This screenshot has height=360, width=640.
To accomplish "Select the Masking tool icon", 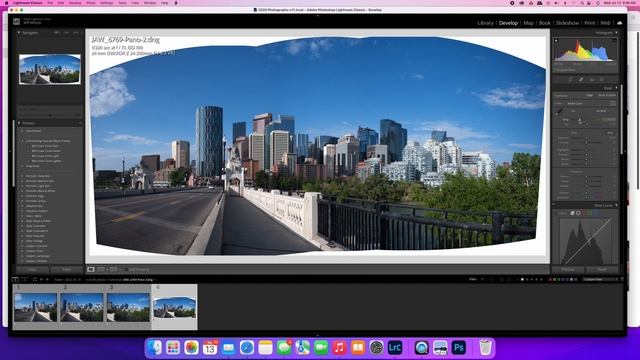I will [x=602, y=80].
